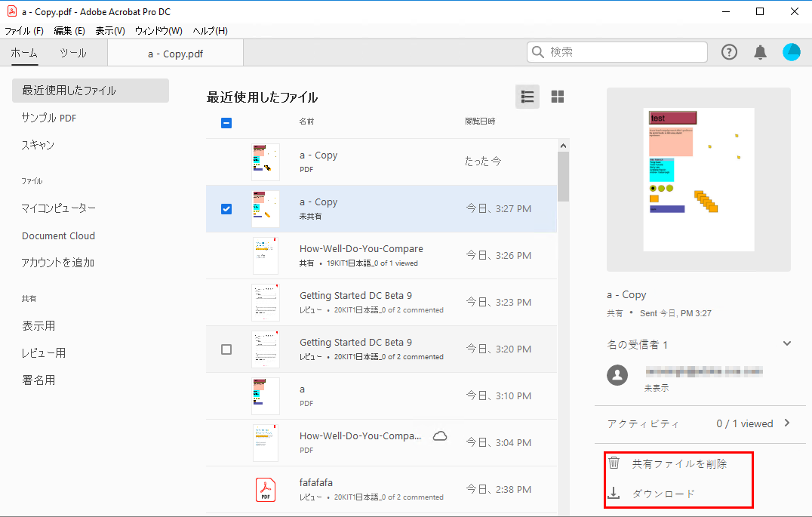Switch to the ホーム tab

point(24,53)
